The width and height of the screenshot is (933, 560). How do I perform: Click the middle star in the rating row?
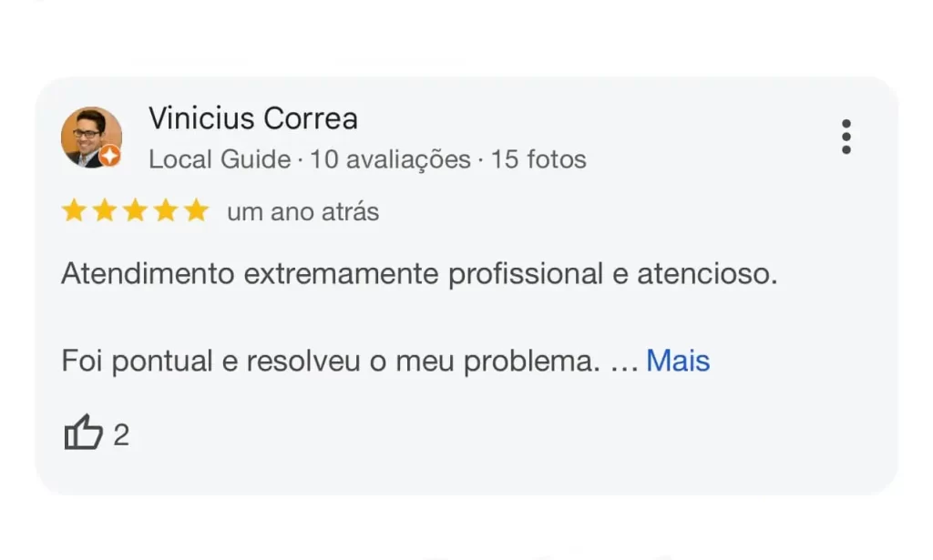[x=136, y=209]
